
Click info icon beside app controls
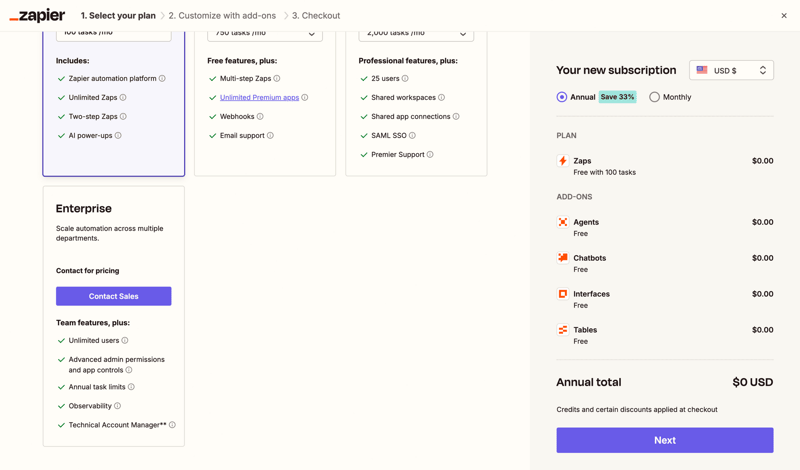tap(129, 370)
